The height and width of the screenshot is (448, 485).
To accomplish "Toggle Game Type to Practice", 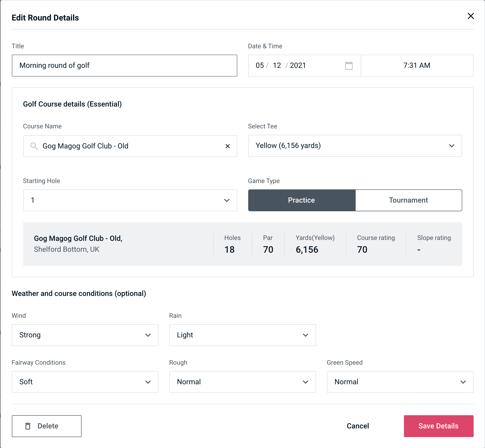I will point(301,200).
